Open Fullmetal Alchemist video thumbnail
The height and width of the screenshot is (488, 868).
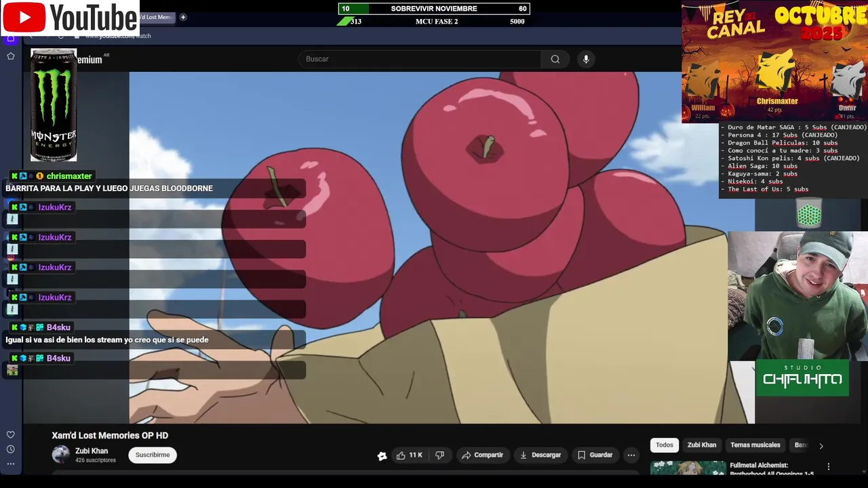coord(688,468)
